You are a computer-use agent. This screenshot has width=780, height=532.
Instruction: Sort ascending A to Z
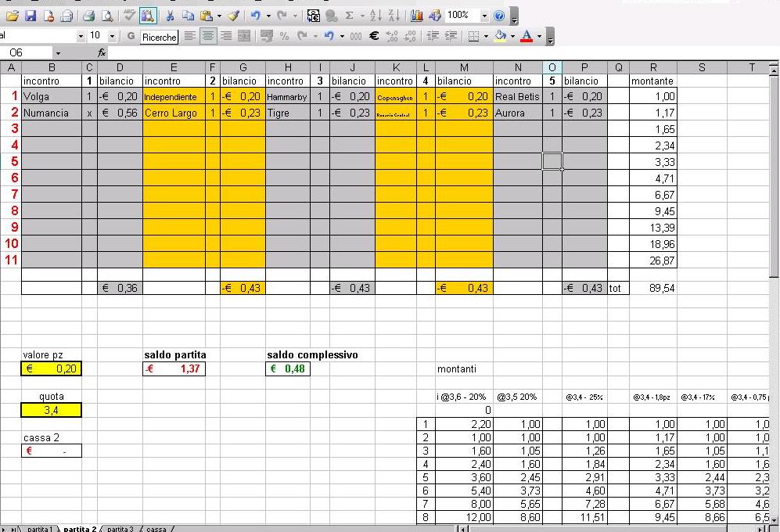[376, 16]
